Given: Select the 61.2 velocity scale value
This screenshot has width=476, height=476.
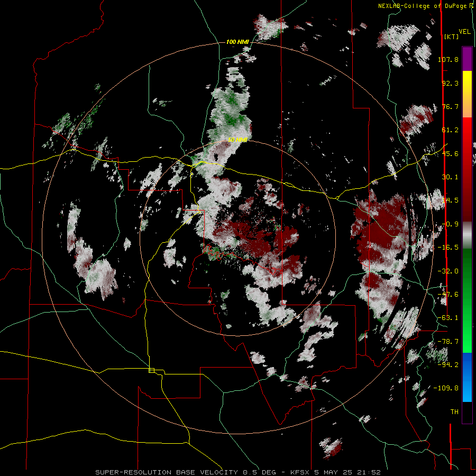Looking at the screenshot, I should [450, 130].
